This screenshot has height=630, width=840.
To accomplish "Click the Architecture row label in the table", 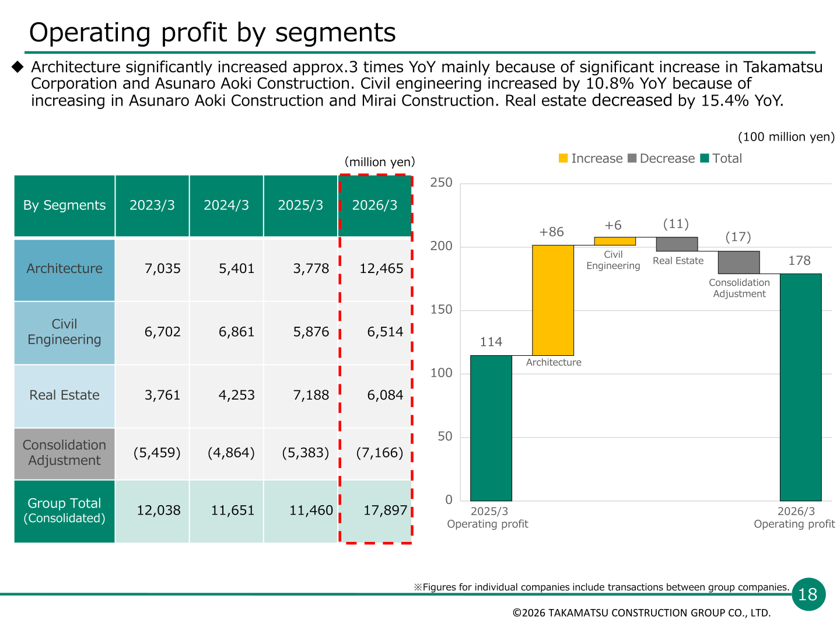I will point(64,269).
